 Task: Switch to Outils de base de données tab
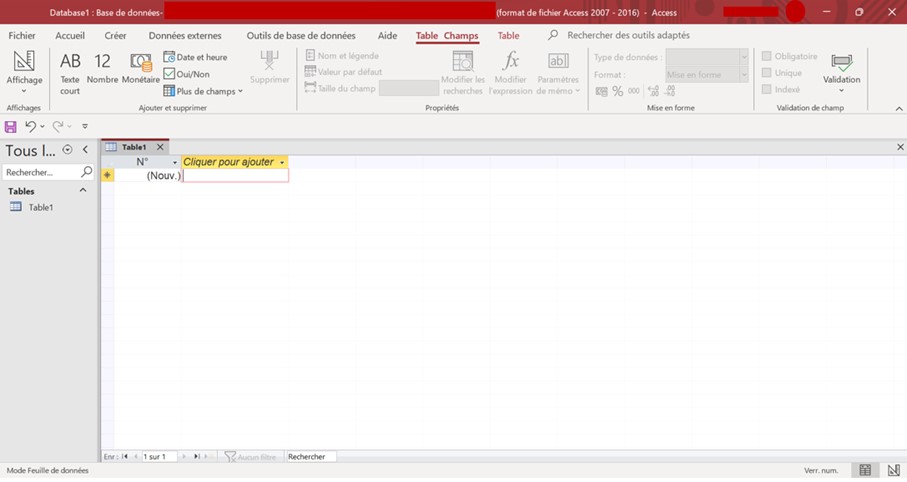300,35
